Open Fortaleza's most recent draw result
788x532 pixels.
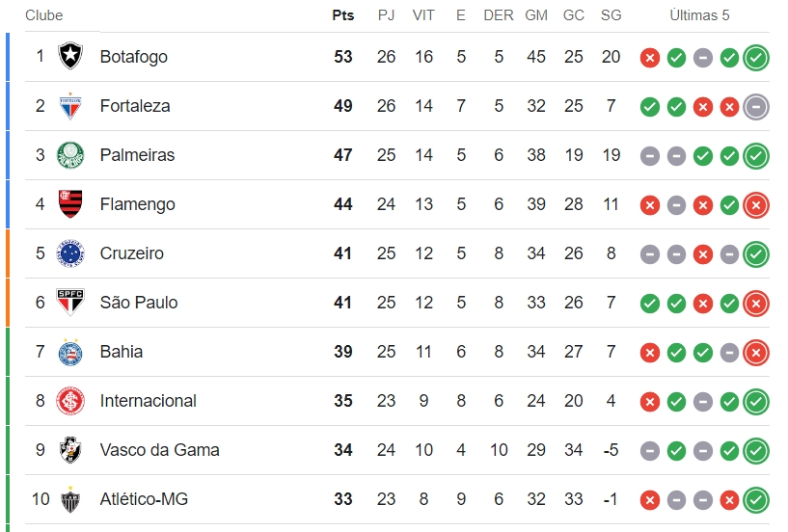point(756,107)
